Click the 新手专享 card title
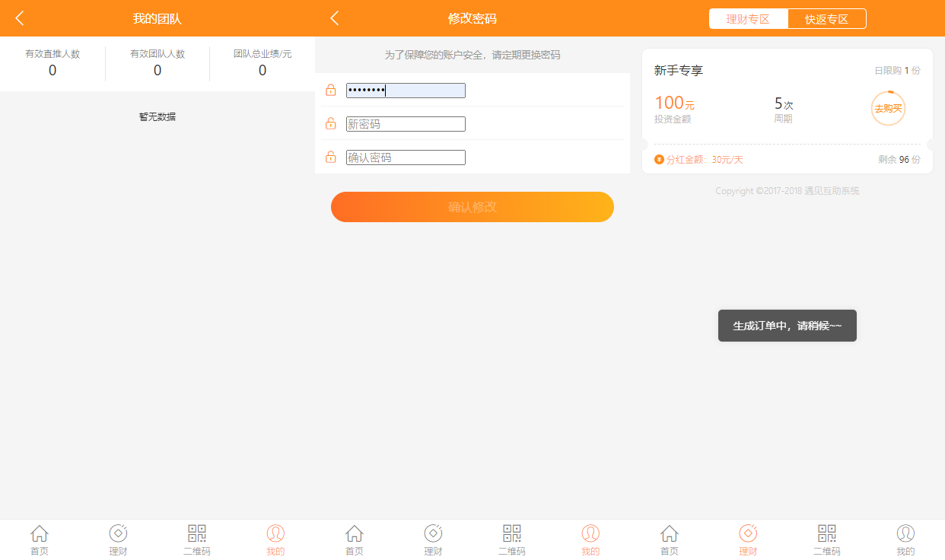Image resolution: width=945 pixels, height=560 pixels. (679, 71)
